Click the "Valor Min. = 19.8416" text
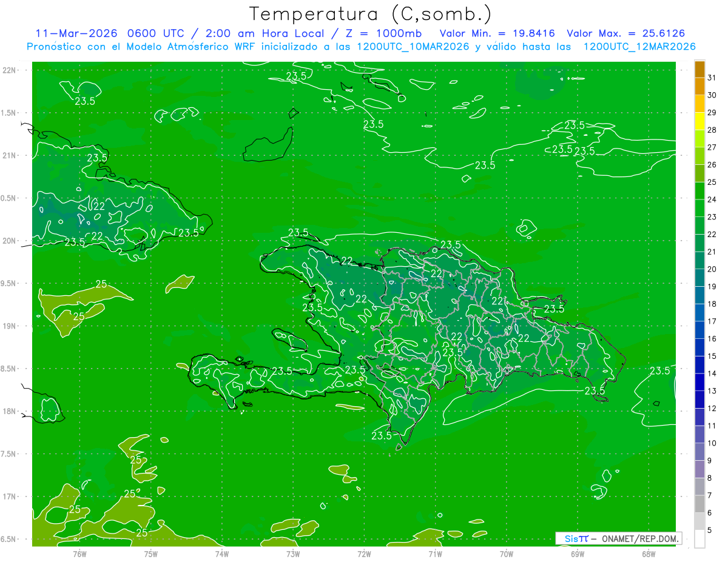This screenshot has width=728, height=562. click(497, 33)
